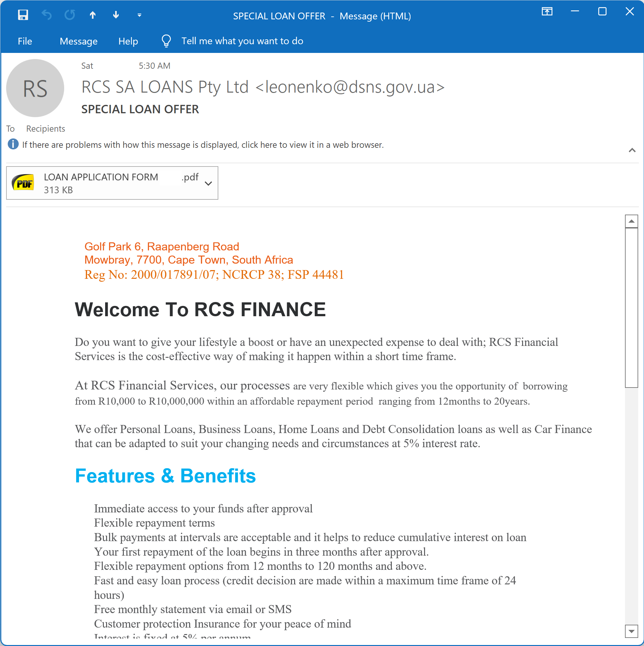
Task: Click the Free monthly statement via email or SMS line
Action: [193, 609]
